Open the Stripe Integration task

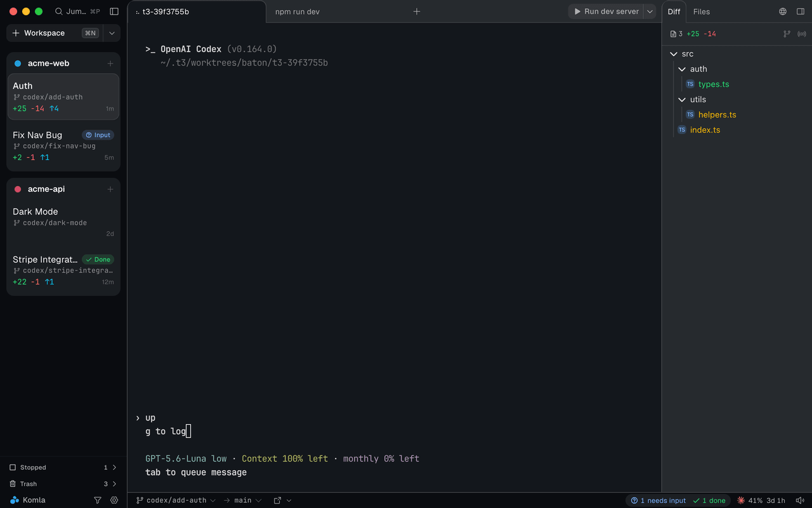pyautogui.click(x=63, y=270)
